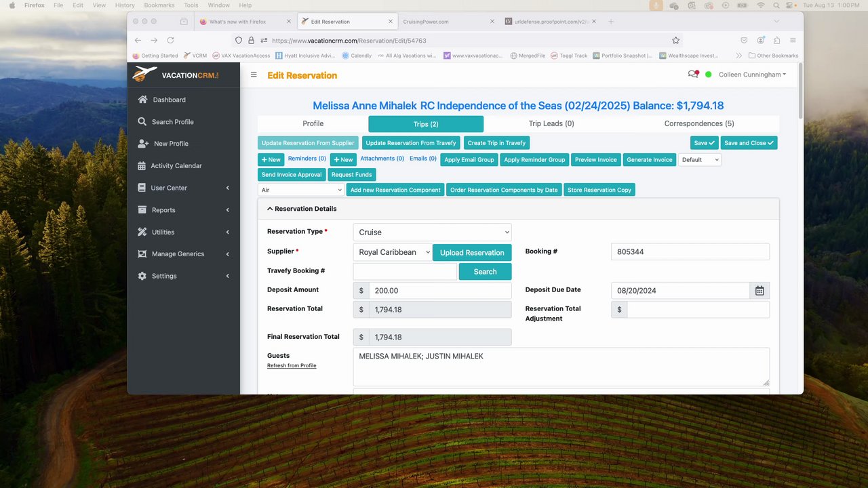Open the Firefox account icon
This screenshot has height=488, width=868.
(x=761, y=40)
